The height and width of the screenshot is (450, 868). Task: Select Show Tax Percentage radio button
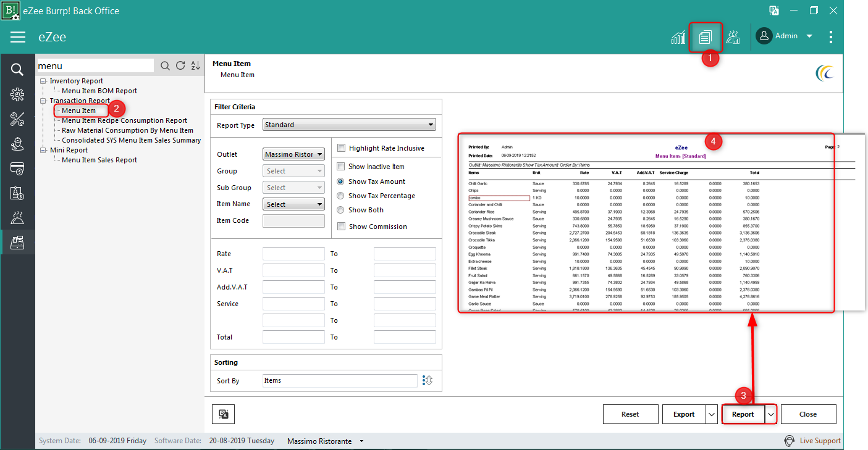point(340,196)
